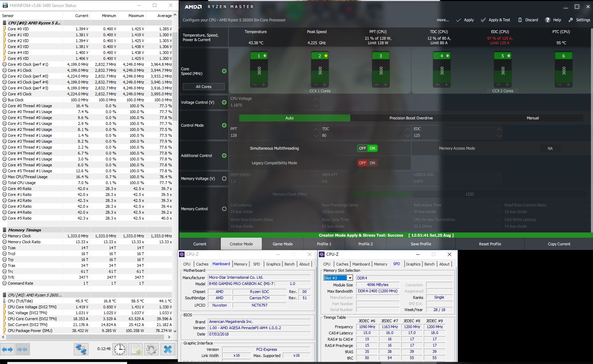Screen dimensions: 593x364
Task: Open the Slot #2 memory slot dropdown
Action: point(350,278)
